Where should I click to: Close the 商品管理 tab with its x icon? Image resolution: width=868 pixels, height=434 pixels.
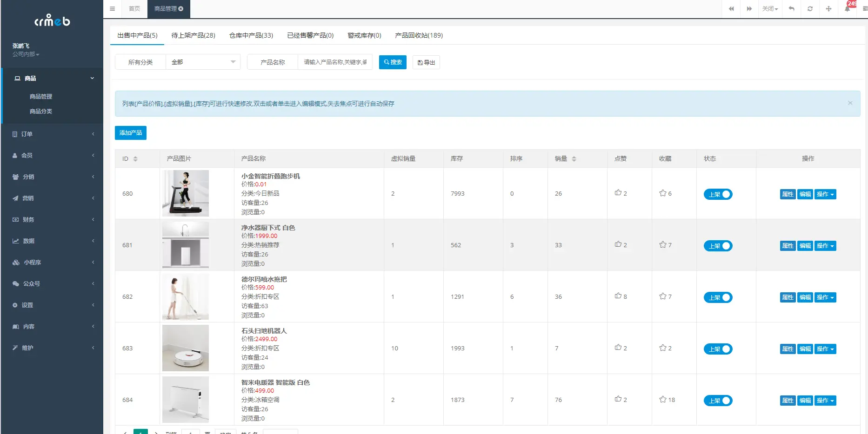181,9
